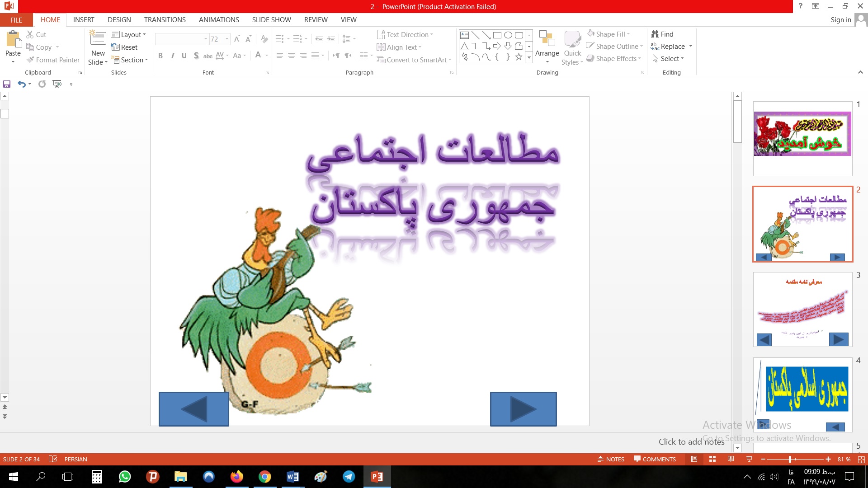Image resolution: width=868 pixels, height=488 pixels.
Task: Click the Save icon in quick access toolbar
Action: (7, 84)
